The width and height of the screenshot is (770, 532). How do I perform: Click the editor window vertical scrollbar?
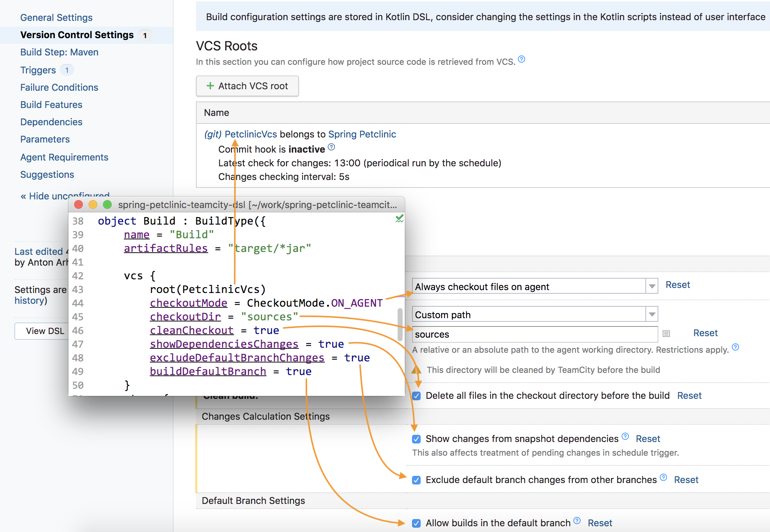pyautogui.click(x=400, y=324)
